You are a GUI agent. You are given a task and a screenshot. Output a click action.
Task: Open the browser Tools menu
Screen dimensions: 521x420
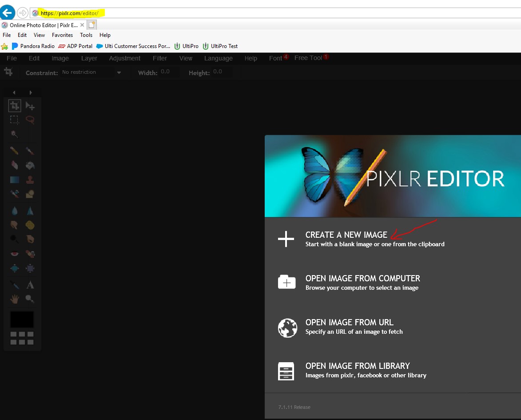point(86,35)
